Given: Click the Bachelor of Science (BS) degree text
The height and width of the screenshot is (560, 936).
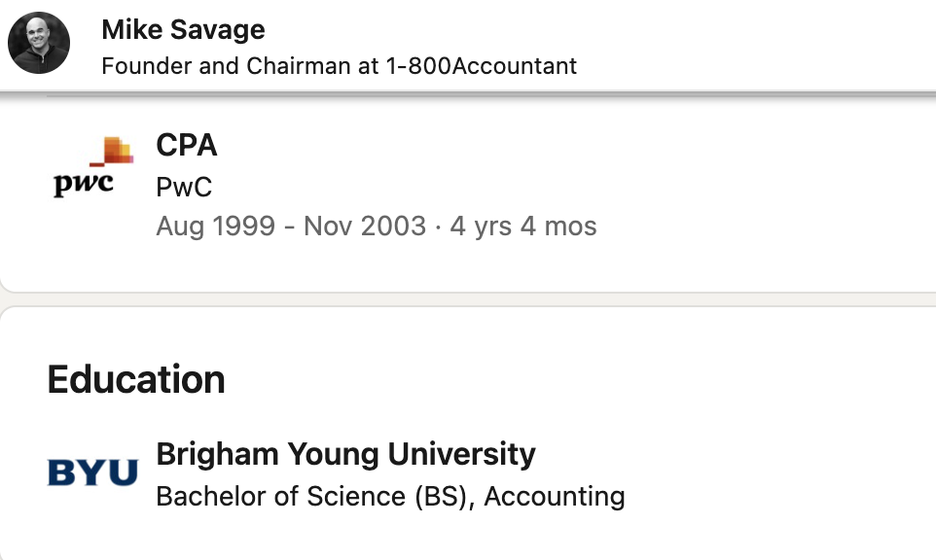Looking at the screenshot, I should 311,496.
